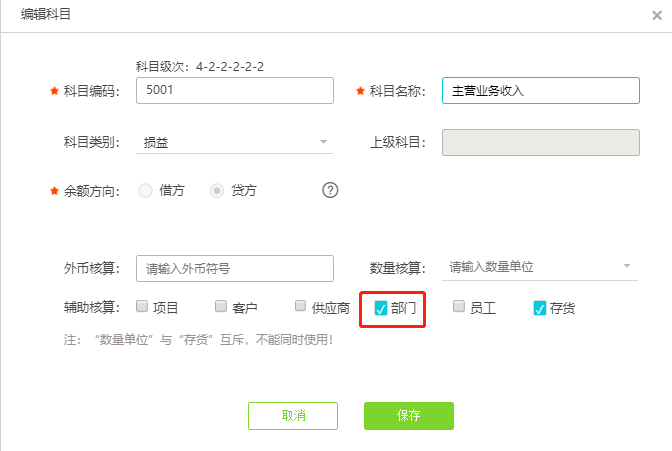Tick the 供应商 checkbox
Screen dimensions: 672x451
tap(301, 307)
